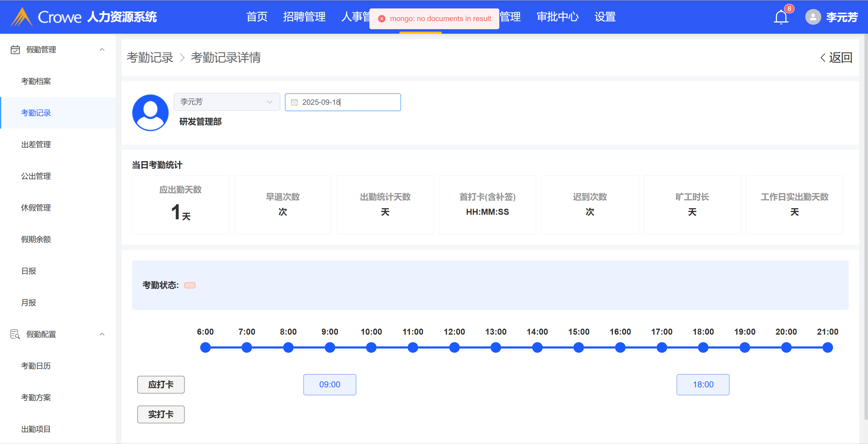868x444 pixels.
Task: Open the 审批中心 top menu
Action: 557,17
